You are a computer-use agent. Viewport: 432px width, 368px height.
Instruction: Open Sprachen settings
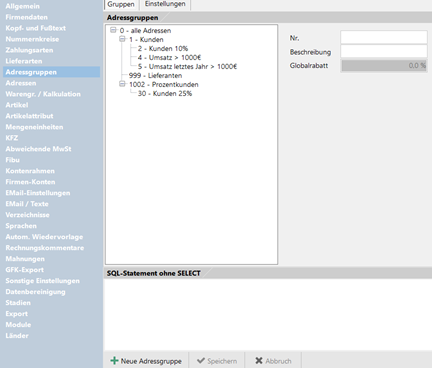pyautogui.click(x=21, y=226)
